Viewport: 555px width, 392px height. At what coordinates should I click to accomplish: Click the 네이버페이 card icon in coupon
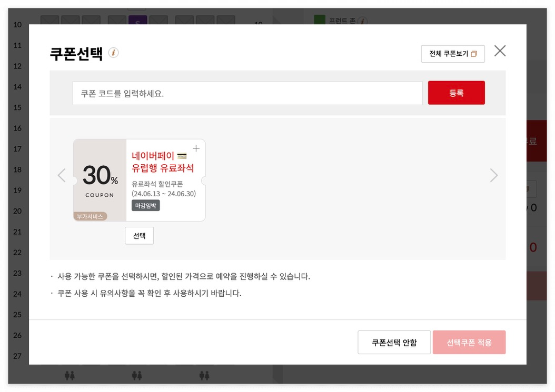(182, 156)
